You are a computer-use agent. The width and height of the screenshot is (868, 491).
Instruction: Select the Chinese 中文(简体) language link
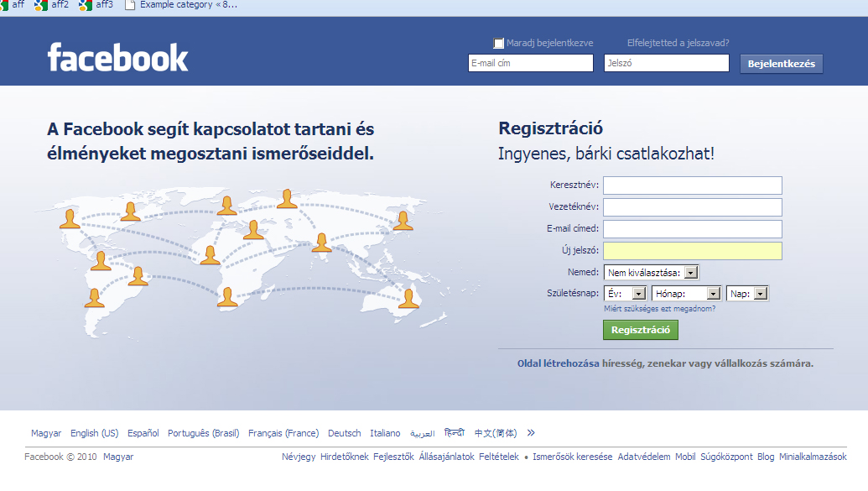(496, 433)
